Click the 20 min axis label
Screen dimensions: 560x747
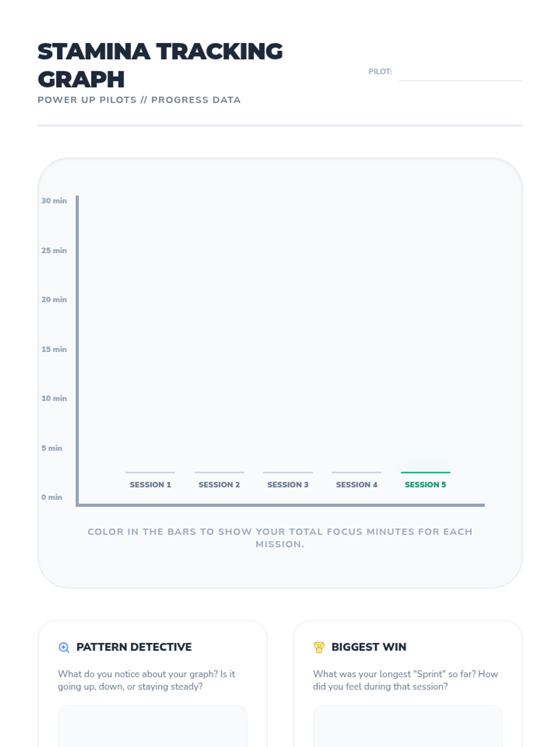[54, 300]
